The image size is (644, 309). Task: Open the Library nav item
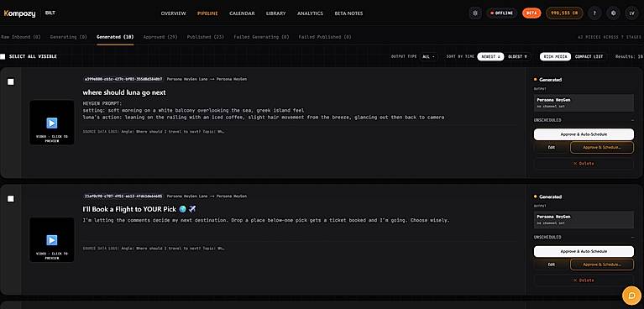pos(275,13)
